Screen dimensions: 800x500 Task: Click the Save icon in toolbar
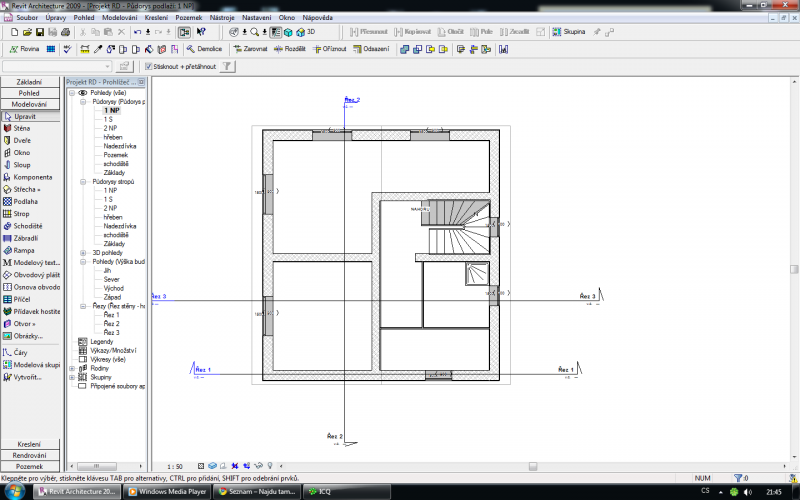(x=40, y=32)
